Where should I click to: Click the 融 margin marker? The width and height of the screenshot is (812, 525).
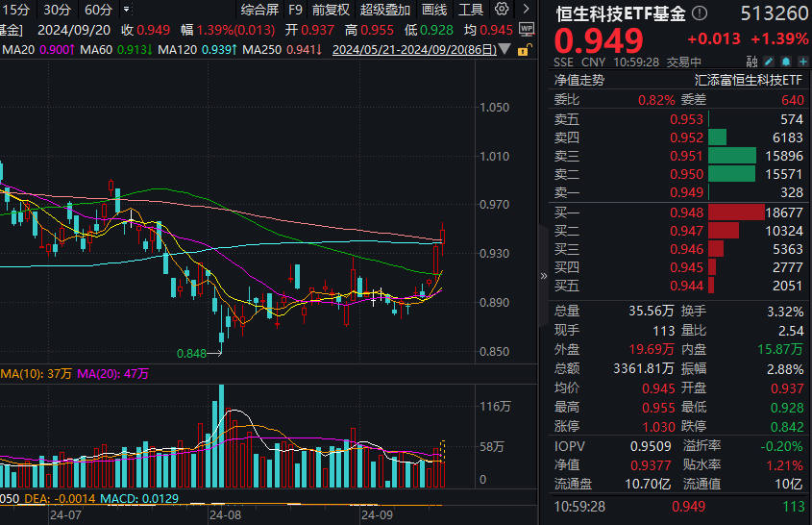[x=751, y=62]
